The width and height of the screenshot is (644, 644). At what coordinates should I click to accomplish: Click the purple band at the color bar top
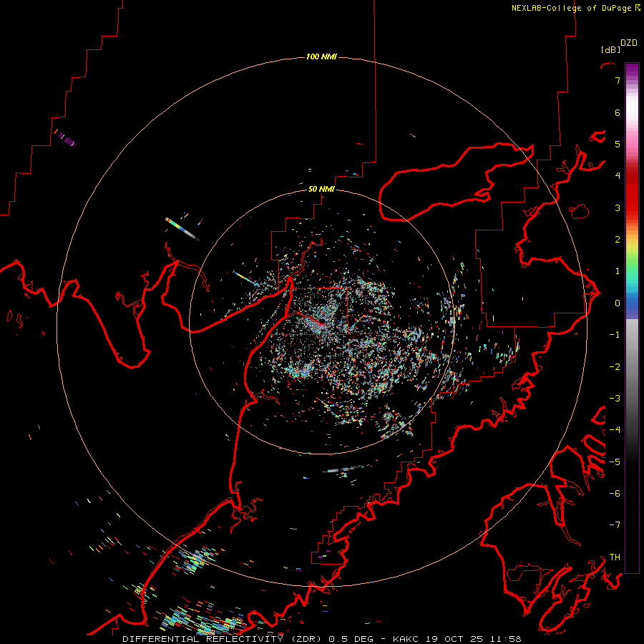pyautogui.click(x=632, y=70)
